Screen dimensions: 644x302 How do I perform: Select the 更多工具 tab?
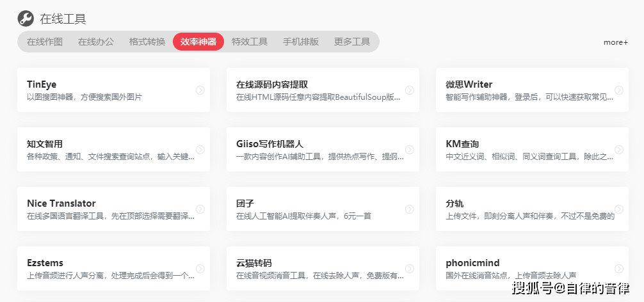point(352,42)
